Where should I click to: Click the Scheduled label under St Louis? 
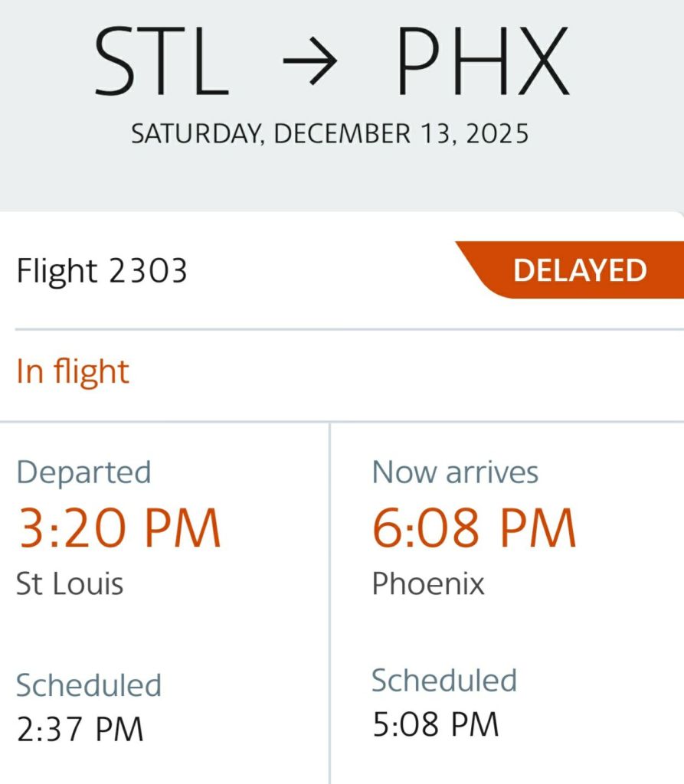coord(89,685)
